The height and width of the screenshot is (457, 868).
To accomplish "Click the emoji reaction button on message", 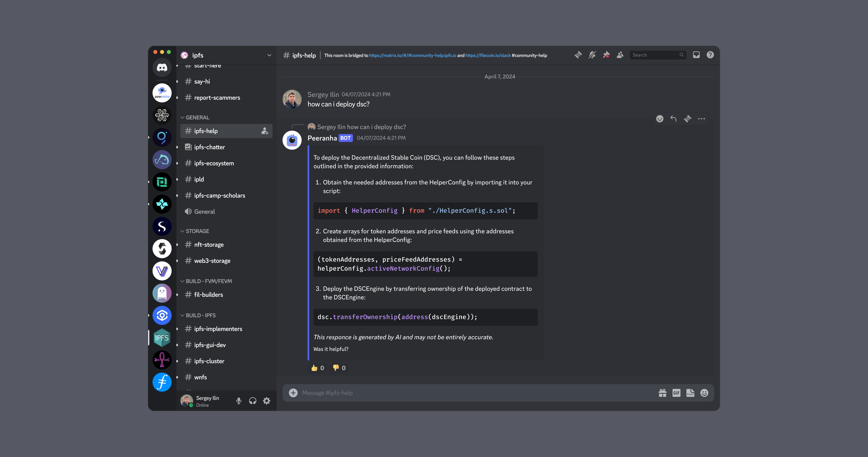I will pyautogui.click(x=660, y=119).
